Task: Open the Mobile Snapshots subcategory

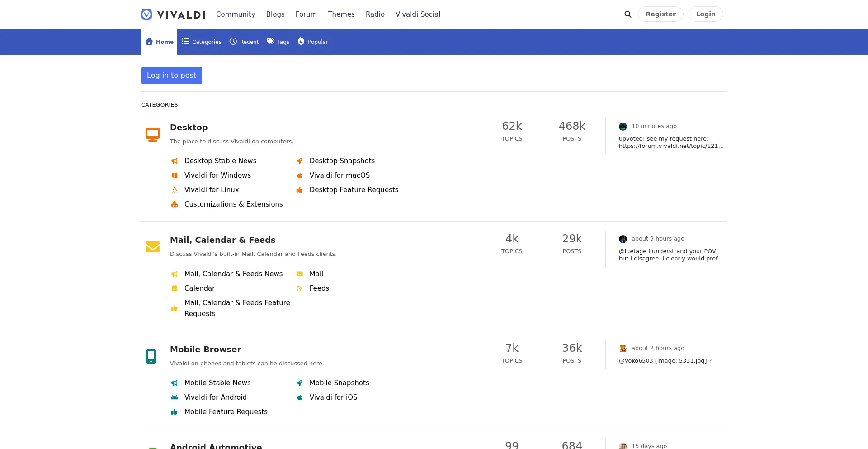Action: pos(340,383)
